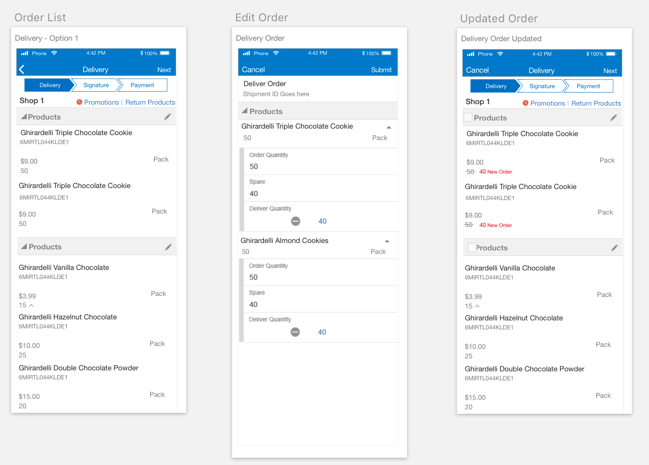Collapse the Order List Products section above Vanilla Chocolate
This screenshot has height=465, width=649.
(x=24, y=246)
